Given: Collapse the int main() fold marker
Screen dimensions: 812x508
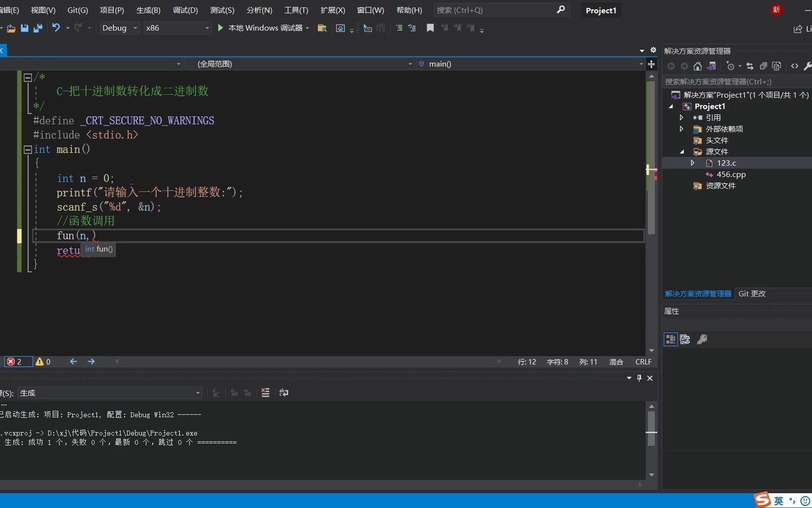Looking at the screenshot, I should (x=28, y=149).
